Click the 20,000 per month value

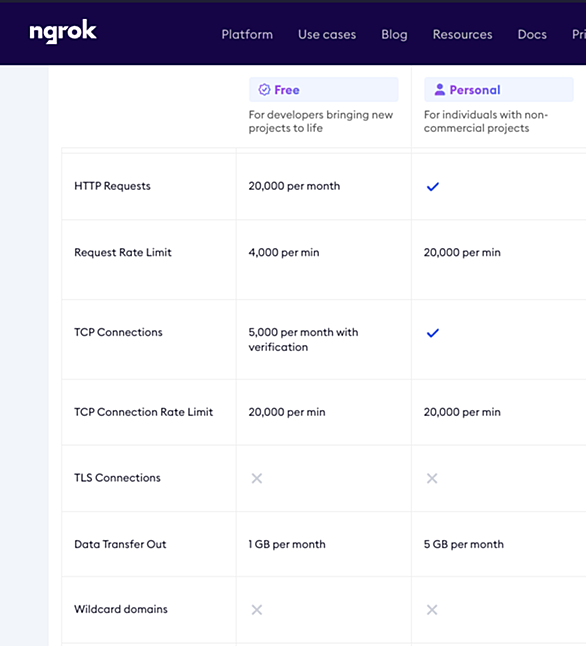tap(294, 186)
